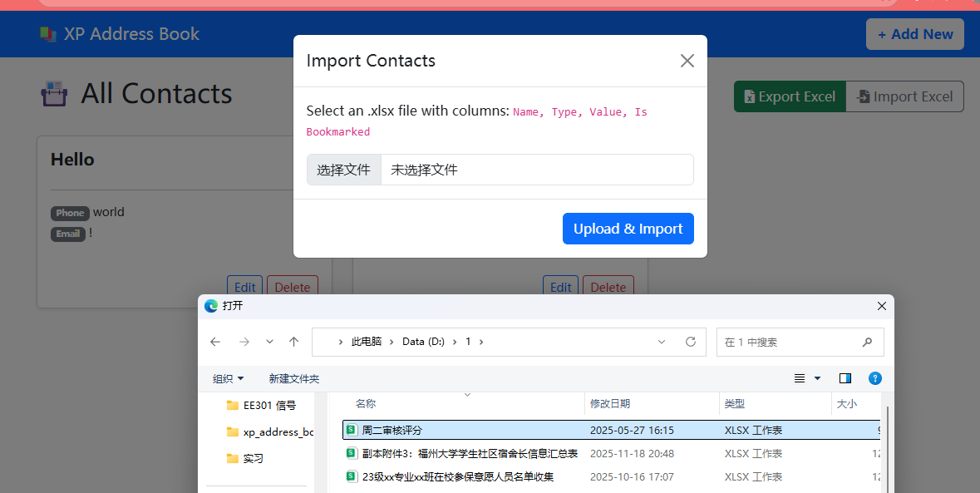Click the blue help question mark icon

tap(874, 378)
